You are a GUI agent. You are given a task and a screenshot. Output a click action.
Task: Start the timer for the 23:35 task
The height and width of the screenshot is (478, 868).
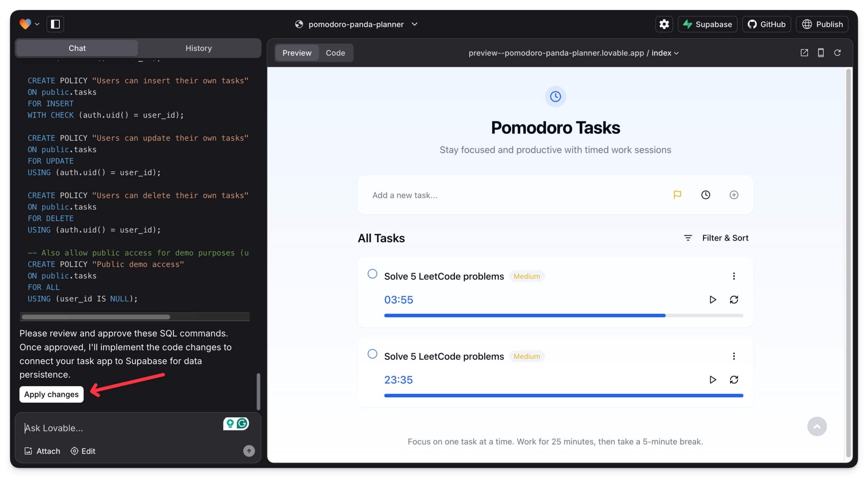tap(712, 379)
